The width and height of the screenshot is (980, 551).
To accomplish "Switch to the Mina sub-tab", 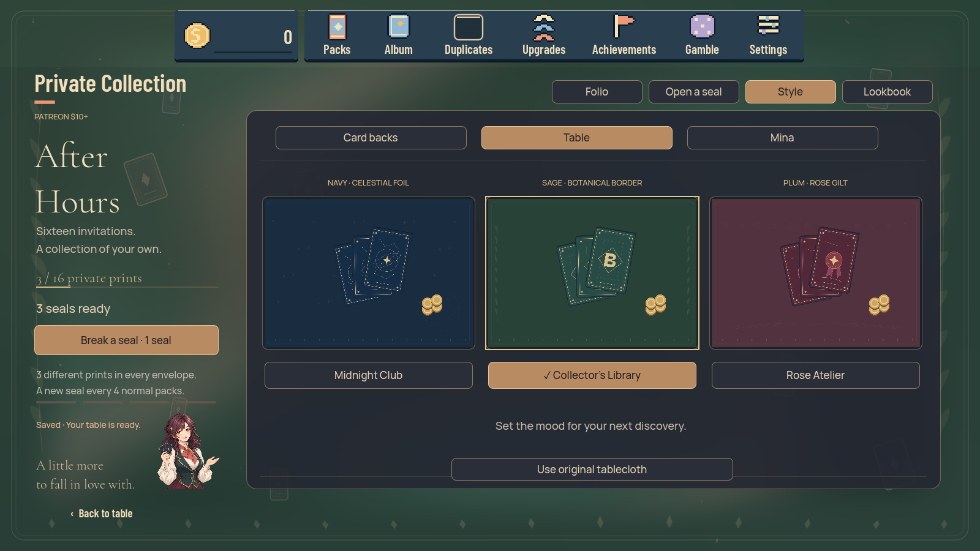I will pos(783,138).
